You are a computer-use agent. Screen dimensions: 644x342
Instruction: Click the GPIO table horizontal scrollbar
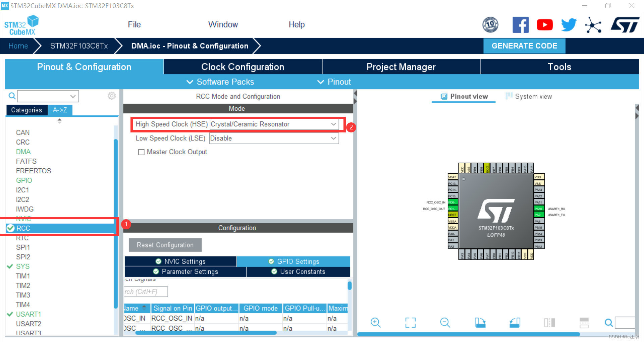click(206, 333)
